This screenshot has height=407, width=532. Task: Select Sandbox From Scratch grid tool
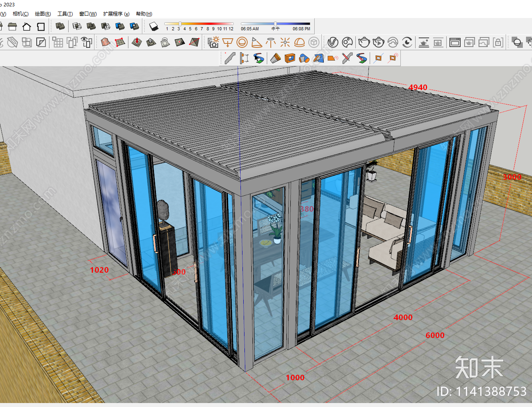point(120,42)
